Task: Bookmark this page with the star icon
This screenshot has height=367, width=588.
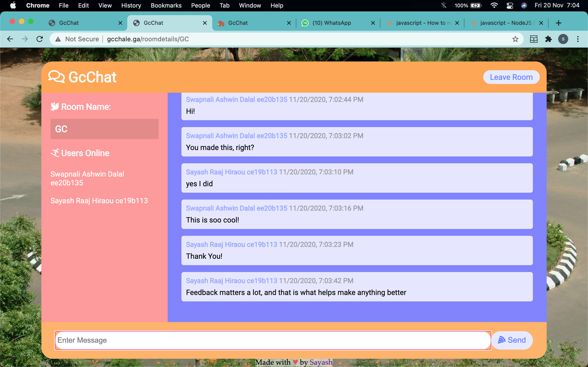Action: coord(515,39)
